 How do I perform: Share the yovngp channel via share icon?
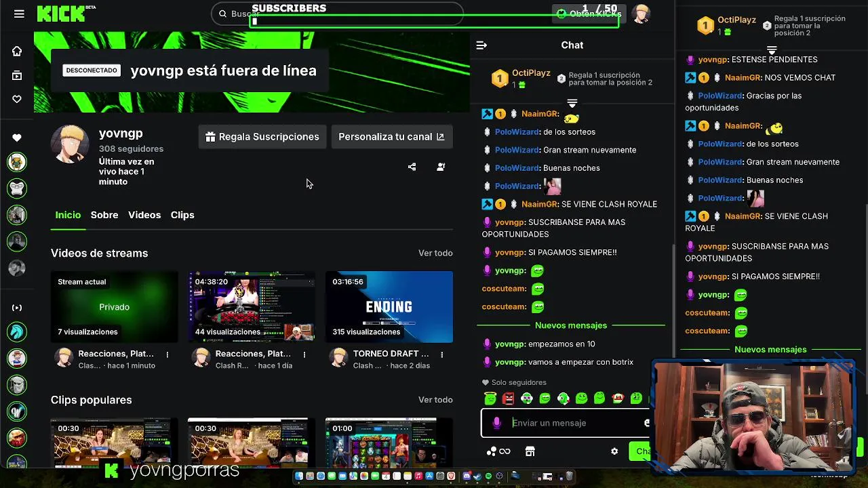[x=412, y=167]
